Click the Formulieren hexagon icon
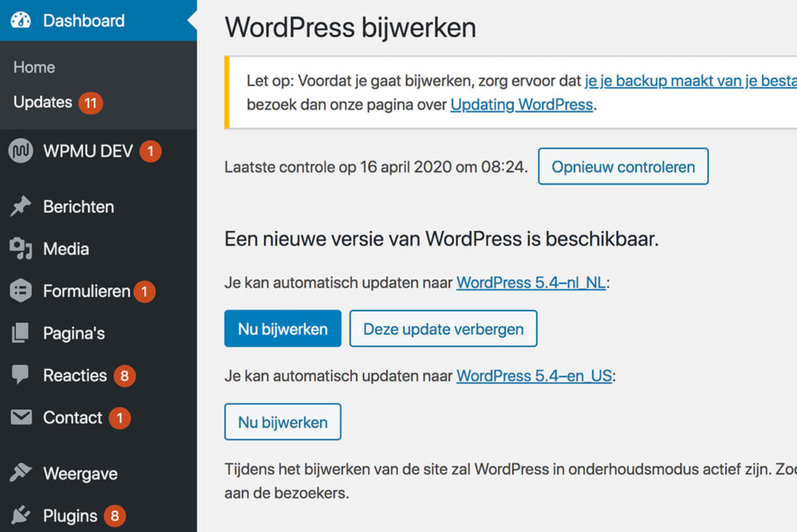This screenshot has width=797, height=532. point(21,291)
